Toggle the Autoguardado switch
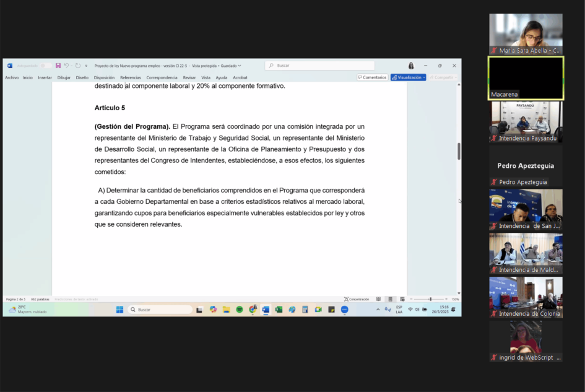The height and width of the screenshot is (392, 585). [45, 66]
